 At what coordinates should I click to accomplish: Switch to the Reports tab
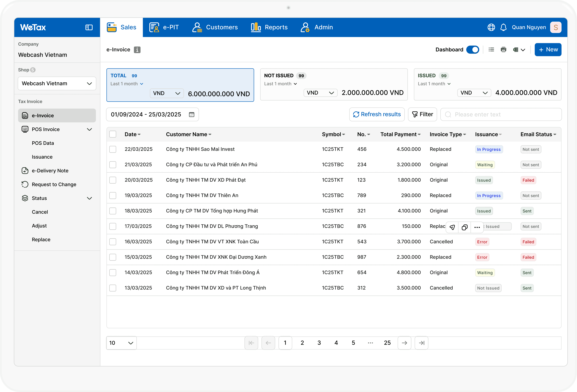point(269,27)
